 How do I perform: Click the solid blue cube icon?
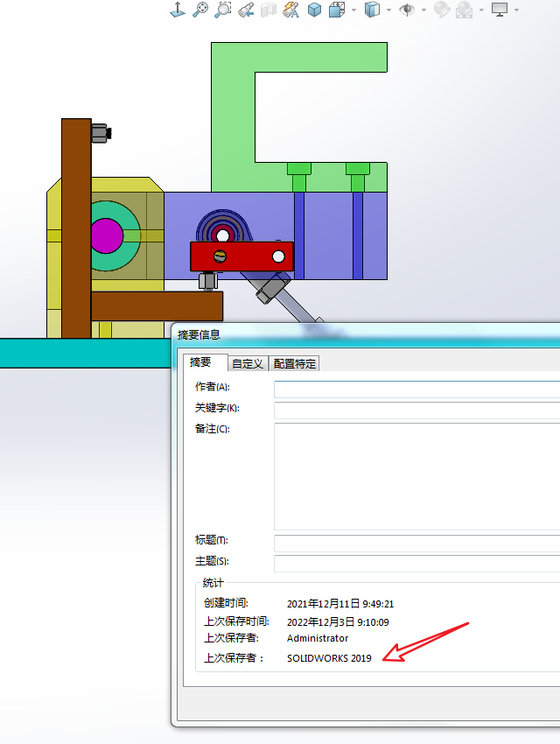(314, 10)
